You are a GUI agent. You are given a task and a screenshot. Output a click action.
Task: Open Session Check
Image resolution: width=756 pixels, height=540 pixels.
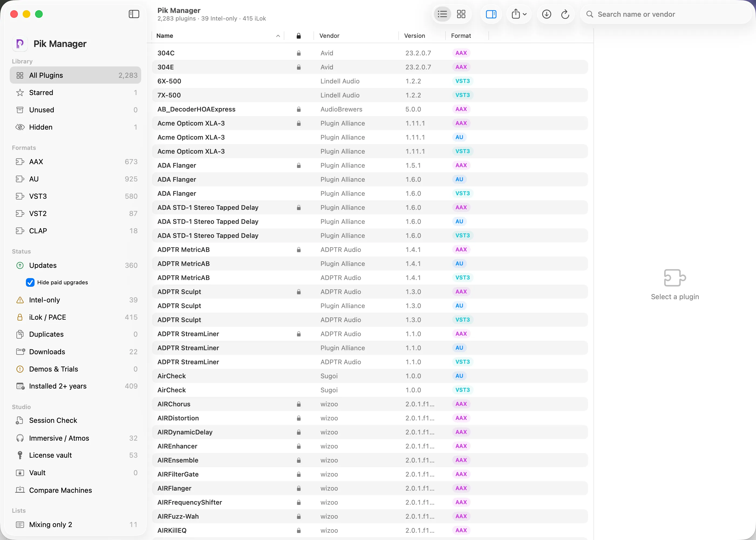pos(76,420)
